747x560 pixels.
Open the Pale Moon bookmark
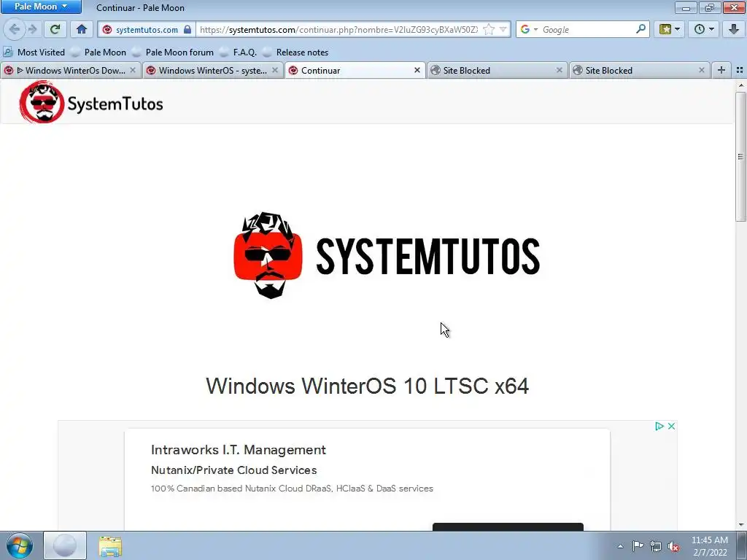click(x=98, y=52)
